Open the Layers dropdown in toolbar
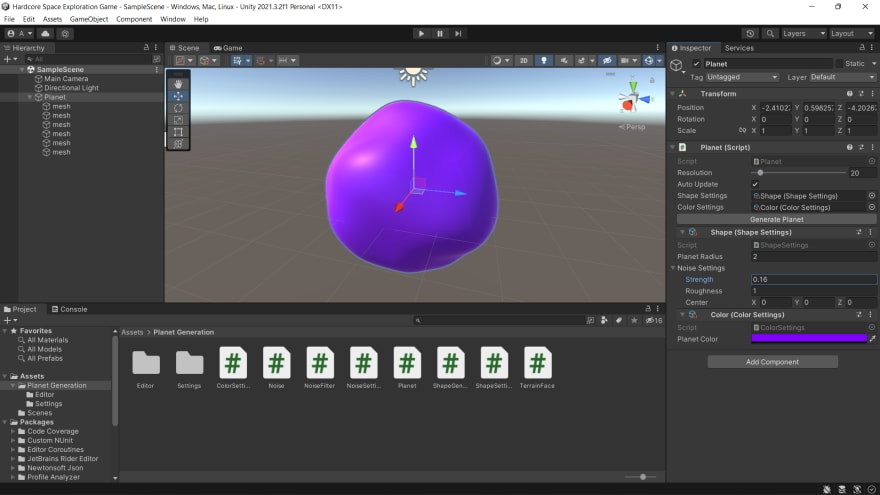The width and height of the screenshot is (880, 495). (804, 34)
